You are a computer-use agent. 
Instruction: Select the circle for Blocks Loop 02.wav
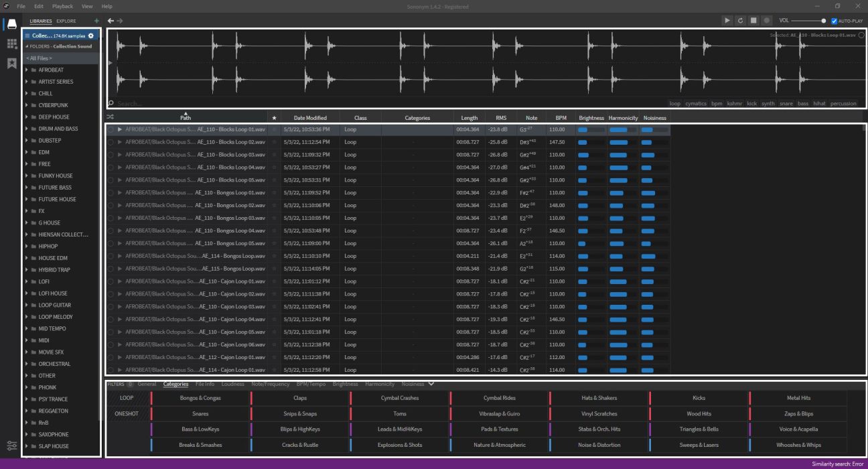click(x=111, y=142)
